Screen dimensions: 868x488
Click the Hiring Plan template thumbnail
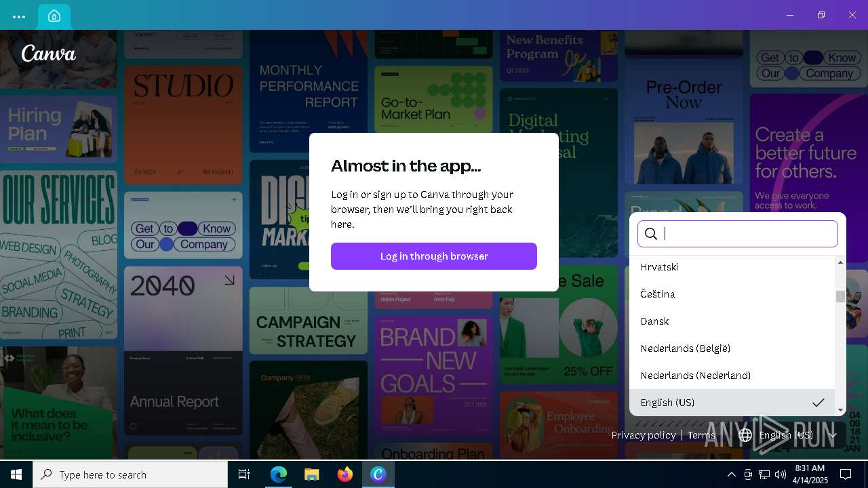pos(59,129)
